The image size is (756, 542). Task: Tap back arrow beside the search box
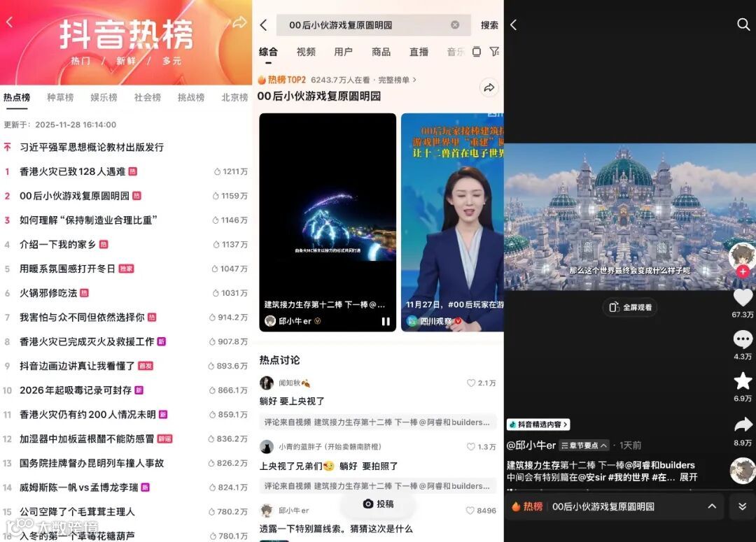click(263, 25)
